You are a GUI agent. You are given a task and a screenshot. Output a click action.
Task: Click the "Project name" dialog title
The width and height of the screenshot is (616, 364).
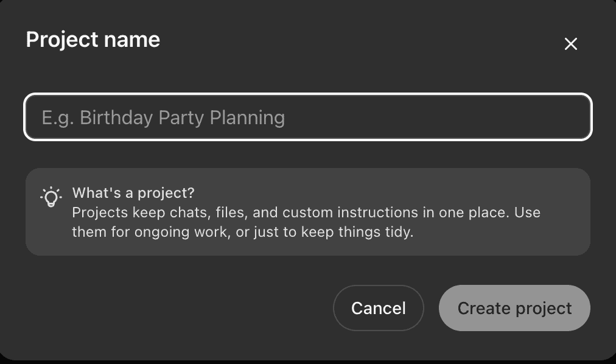pyautogui.click(x=93, y=40)
